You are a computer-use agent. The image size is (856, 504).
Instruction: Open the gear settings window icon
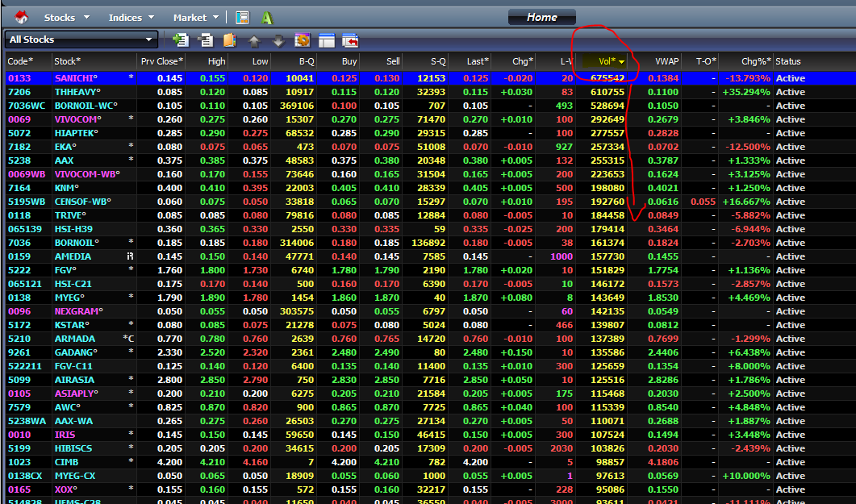(302, 40)
